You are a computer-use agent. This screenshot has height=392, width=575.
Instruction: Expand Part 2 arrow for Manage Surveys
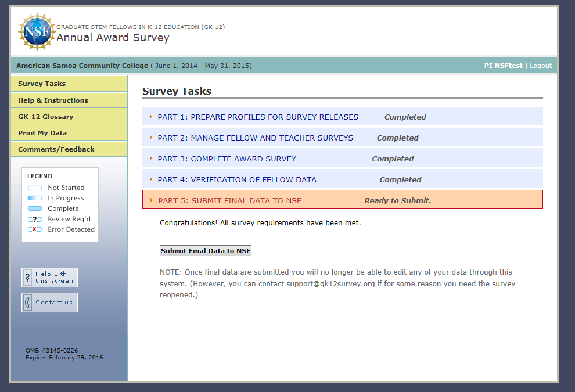[151, 138]
